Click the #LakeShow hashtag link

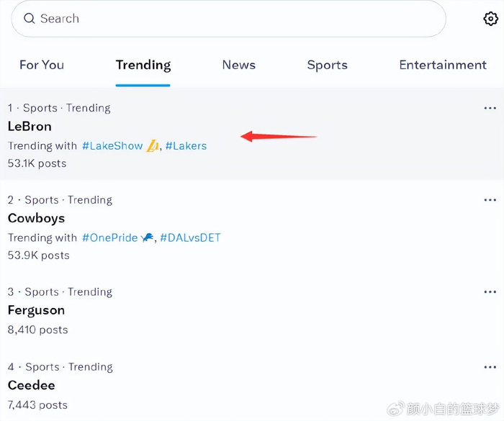tap(113, 146)
